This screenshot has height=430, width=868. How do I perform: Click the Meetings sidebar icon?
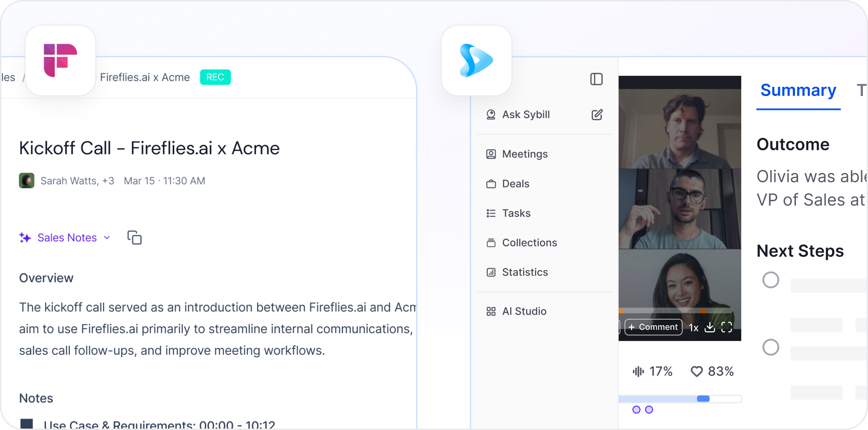point(491,154)
